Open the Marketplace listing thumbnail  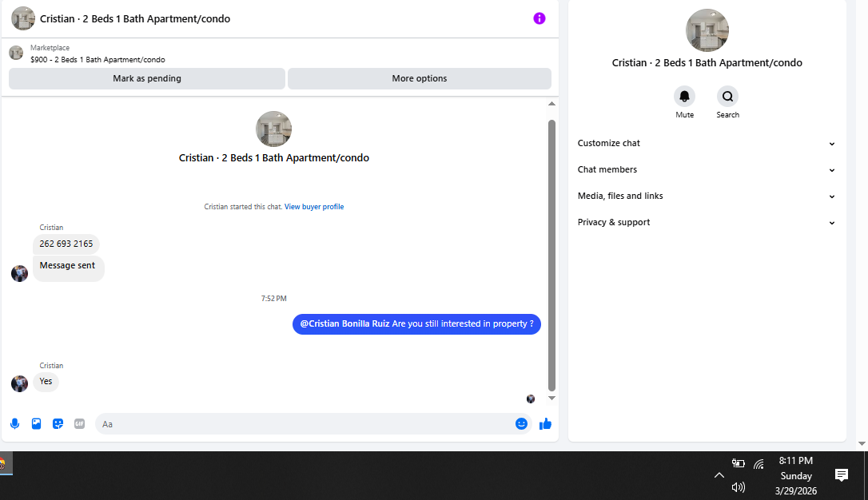coord(16,53)
